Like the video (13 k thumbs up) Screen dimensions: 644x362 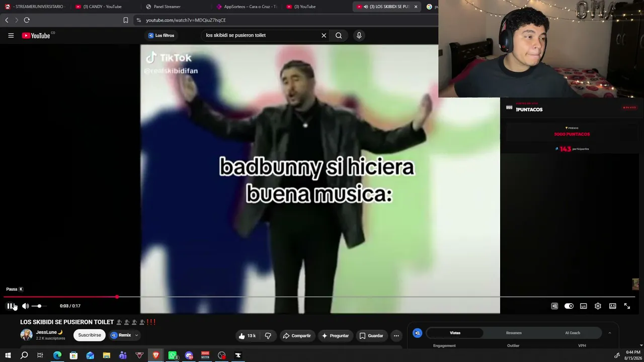(x=247, y=336)
